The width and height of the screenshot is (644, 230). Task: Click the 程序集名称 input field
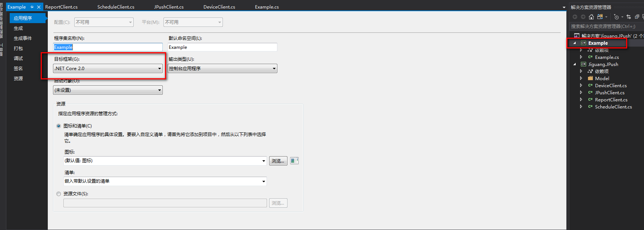click(x=108, y=47)
